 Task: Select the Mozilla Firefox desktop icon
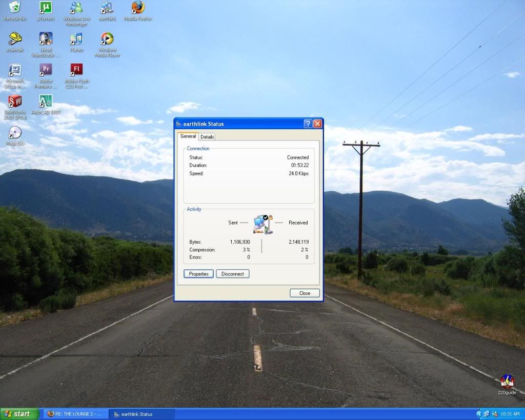click(138, 8)
